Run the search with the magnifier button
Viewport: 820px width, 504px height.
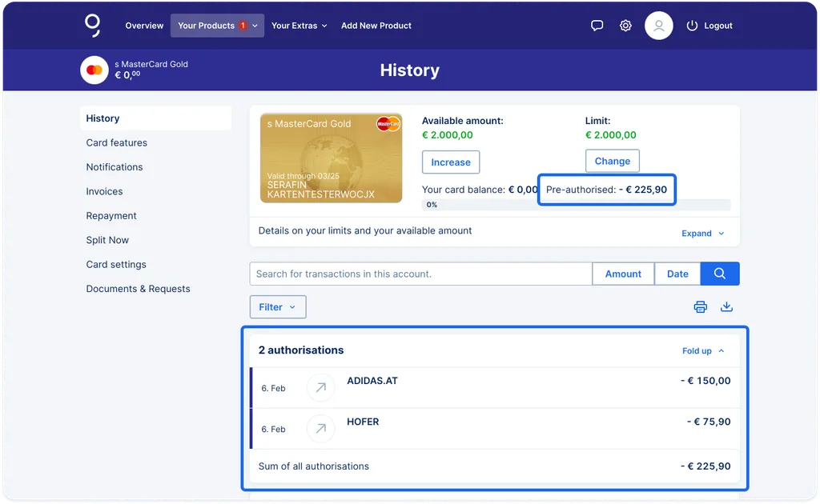coord(720,274)
